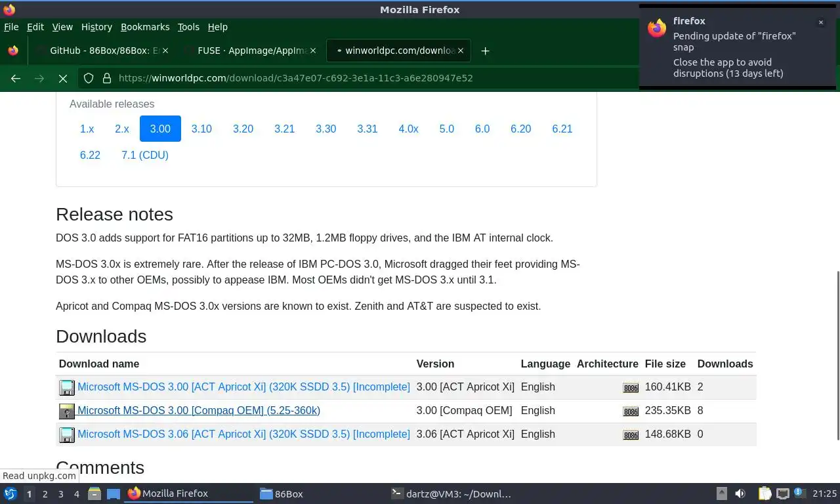Click the show desktop icon in the taskbar
Screen dimensions: 840x504
pyautogui.click(x=113, y=493)
